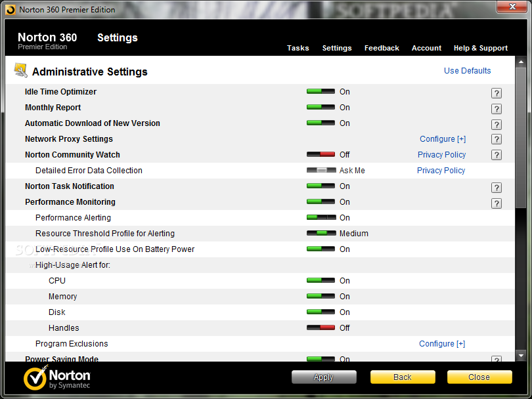The image size is (532, 399).
Task: Click the Norton checkmark logo
Action: coord(35,377)
